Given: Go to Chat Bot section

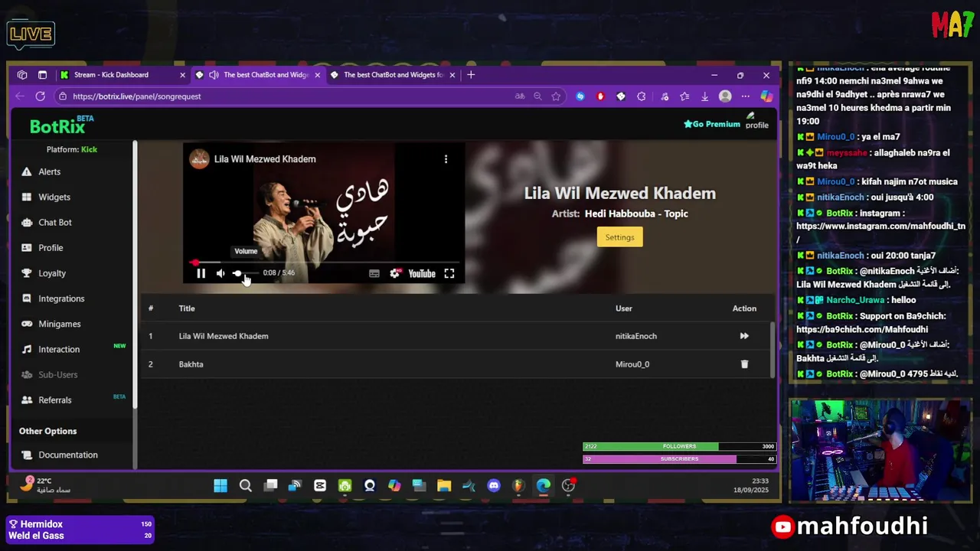Looking at the screenshot, I should [54, 222].
